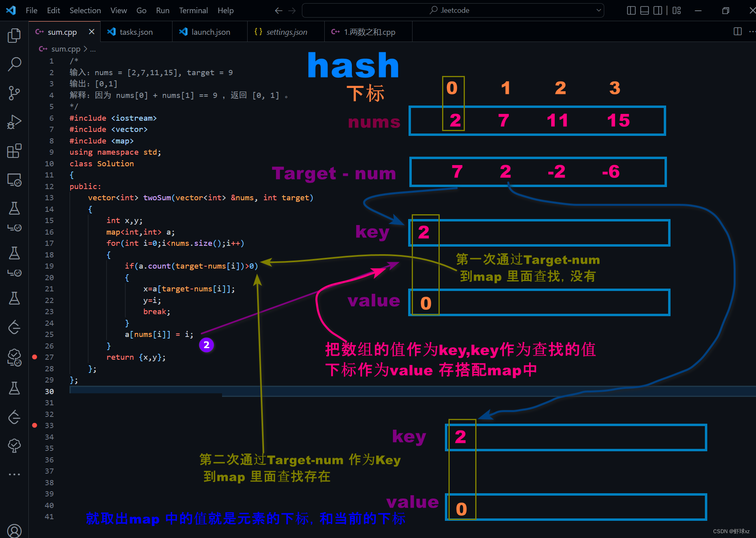The width and height of the screenshot is (756, 538).
Task: Open the File menu
Action: click(x=32, y=10)
